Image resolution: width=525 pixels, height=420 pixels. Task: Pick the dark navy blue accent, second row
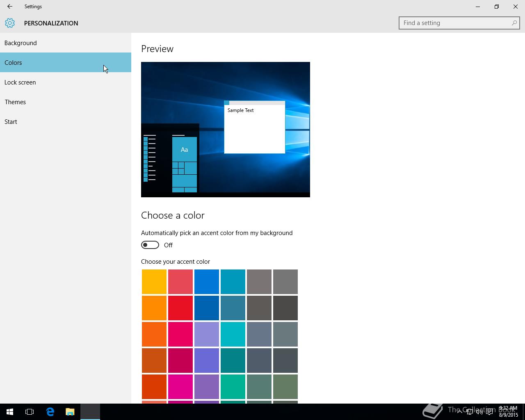(x=207, y=308)
